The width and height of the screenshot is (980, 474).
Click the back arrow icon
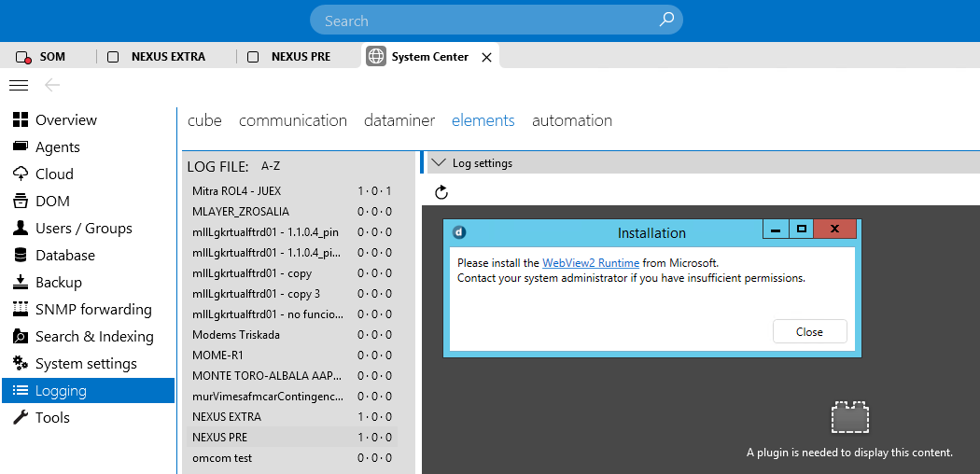(52, 85)
